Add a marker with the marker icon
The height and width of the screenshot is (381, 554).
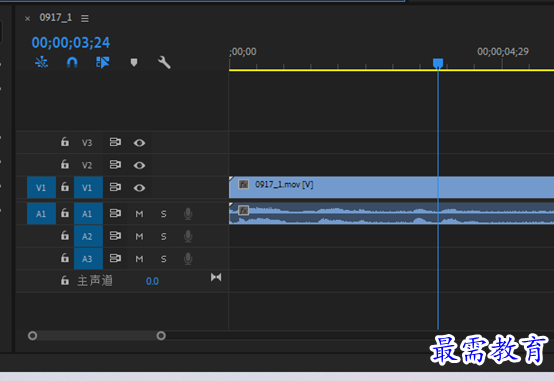click(x=134, y=63)
